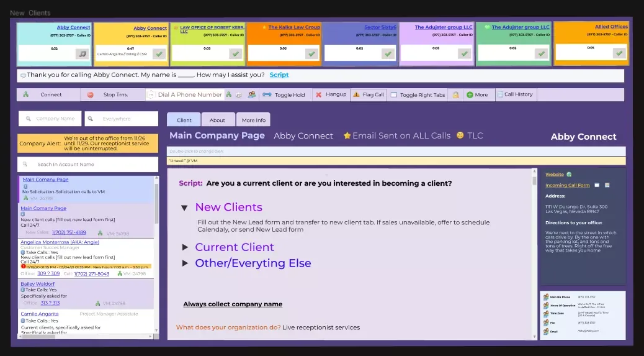Viewport: 644px width, 356px height.
Task: Click the edit icon at end of Incoming Call Form row
Action: tap(607, 185)
